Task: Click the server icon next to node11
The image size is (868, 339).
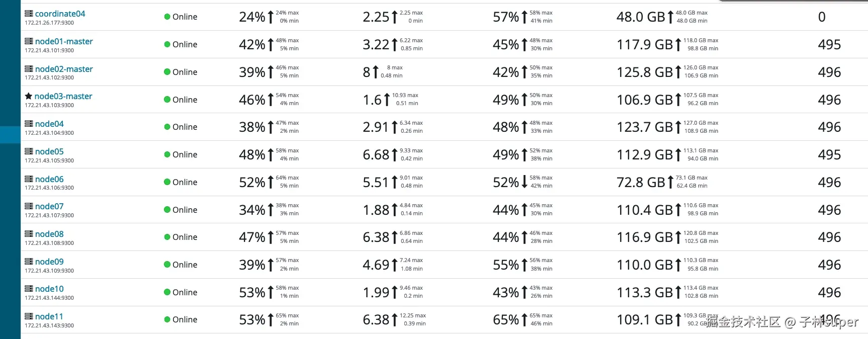Action: point(29,316)
